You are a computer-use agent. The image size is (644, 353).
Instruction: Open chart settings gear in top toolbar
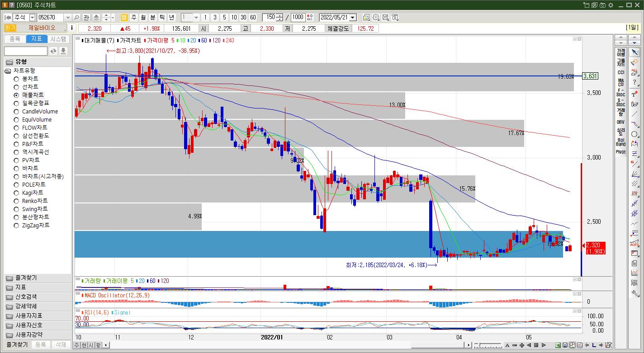coord(376,17)
